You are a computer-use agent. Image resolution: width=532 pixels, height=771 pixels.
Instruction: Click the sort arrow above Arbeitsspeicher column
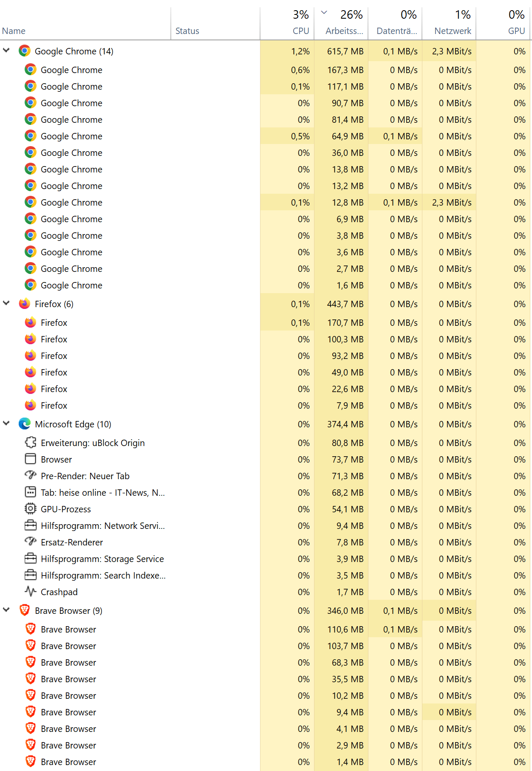click(x=324, y=12)
